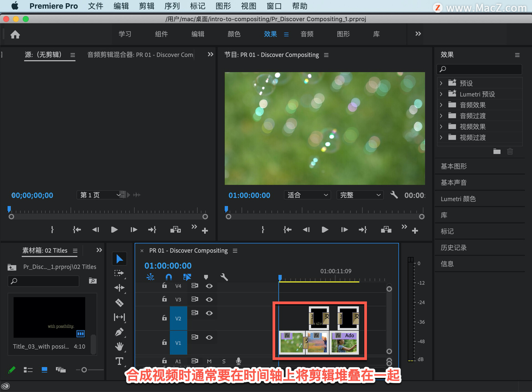Adjust project thumbnail zoom slider
Viewport: 532px width, 392px height.
pyautogui.click(x=84, y=370)
